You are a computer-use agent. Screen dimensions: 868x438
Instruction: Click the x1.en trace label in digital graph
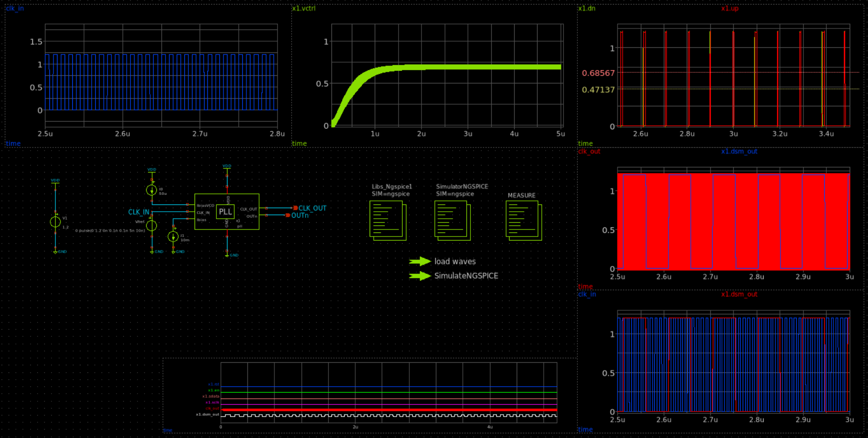[214, 390]
